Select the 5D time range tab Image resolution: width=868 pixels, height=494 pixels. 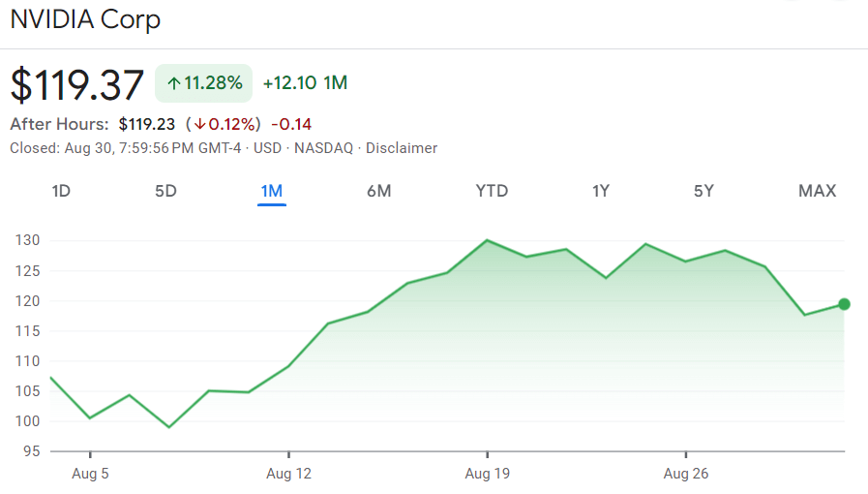tap(165, 191)
